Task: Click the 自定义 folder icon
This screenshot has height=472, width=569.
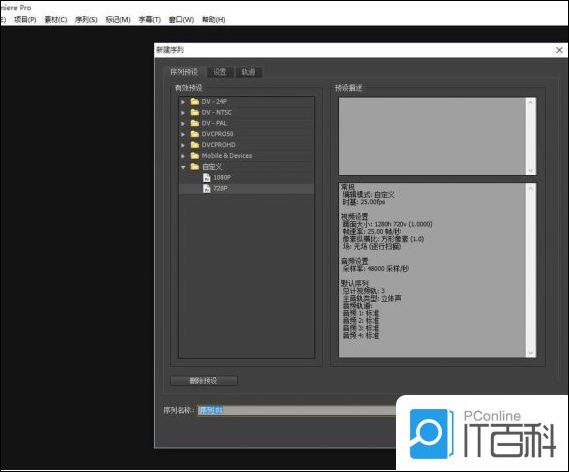Action: click(x=195, y=167)
